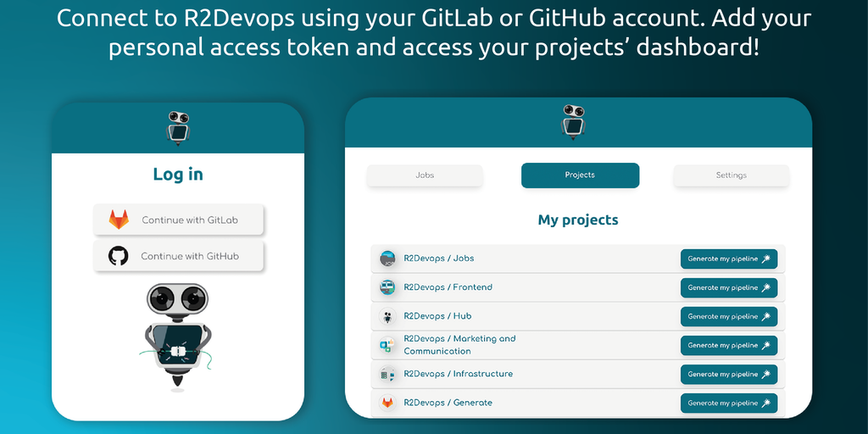Generate my pipeline for R2Devops / Hub
This screenshot has width=868, height=434.
coord(729,317)
